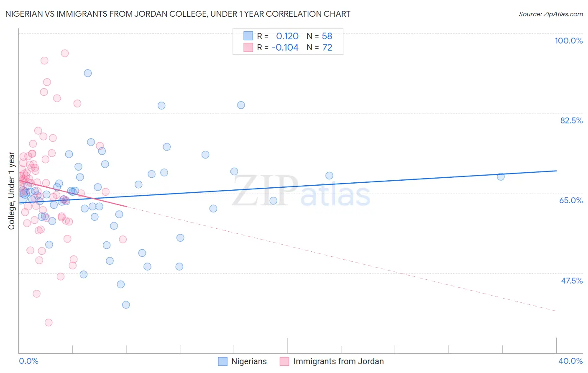Click the pink Immigrants from Jordan legend swatch

click(284, 361)
